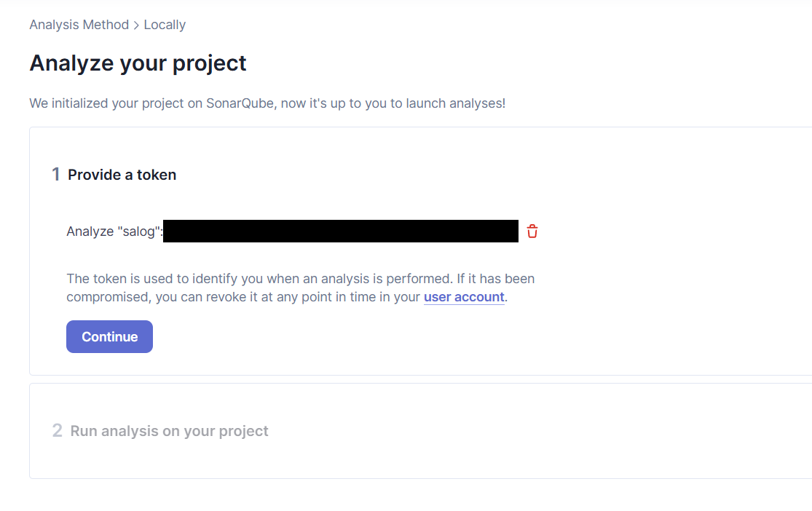
Task: Click the Analyze your project heading
Action: pos(138,63)
